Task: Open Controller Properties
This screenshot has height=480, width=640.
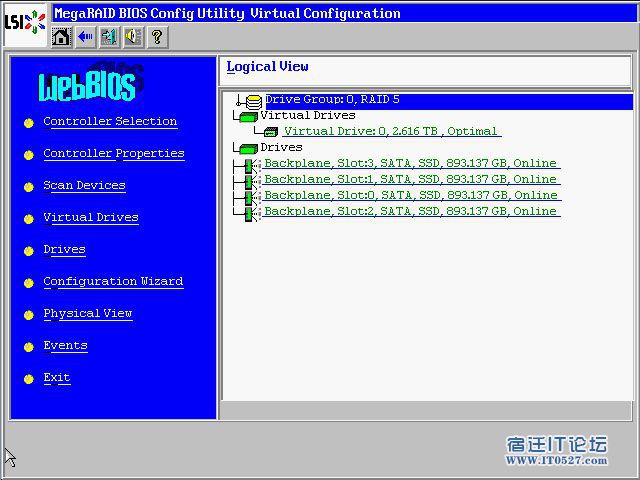Action: [114, 153]
